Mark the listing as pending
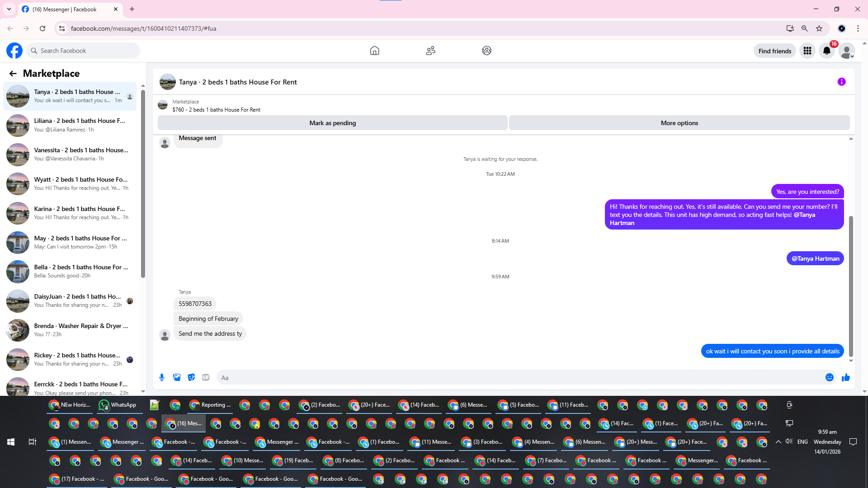Image resolution: width=868 pixels, height=488 pixels. (332, 123)
